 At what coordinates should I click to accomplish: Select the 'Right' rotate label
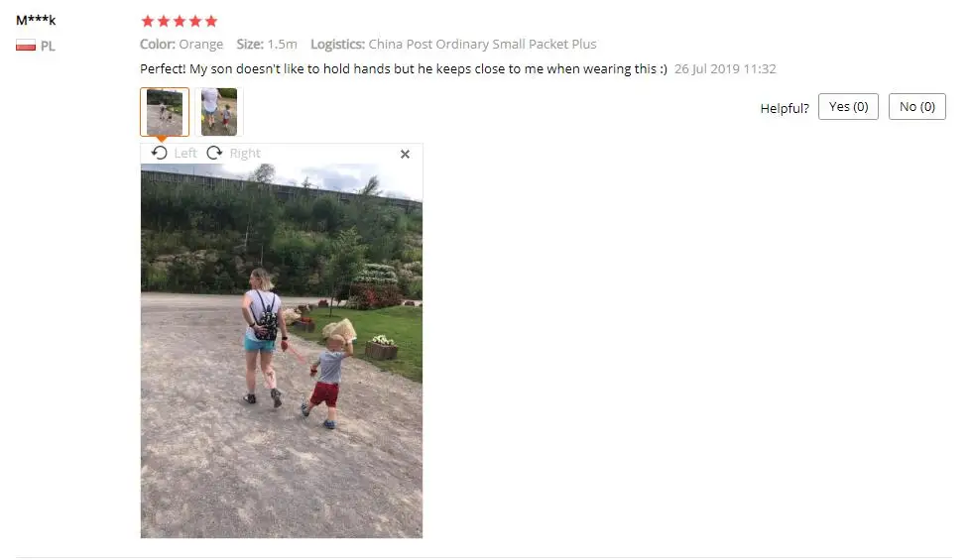point(245,154)
